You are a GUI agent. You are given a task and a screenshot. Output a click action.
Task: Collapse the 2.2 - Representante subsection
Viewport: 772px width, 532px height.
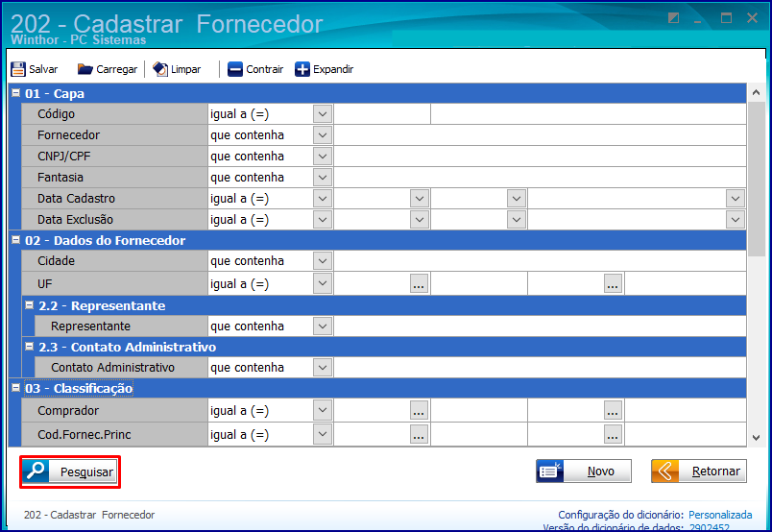pyautogui.click(x=30, y=305)
